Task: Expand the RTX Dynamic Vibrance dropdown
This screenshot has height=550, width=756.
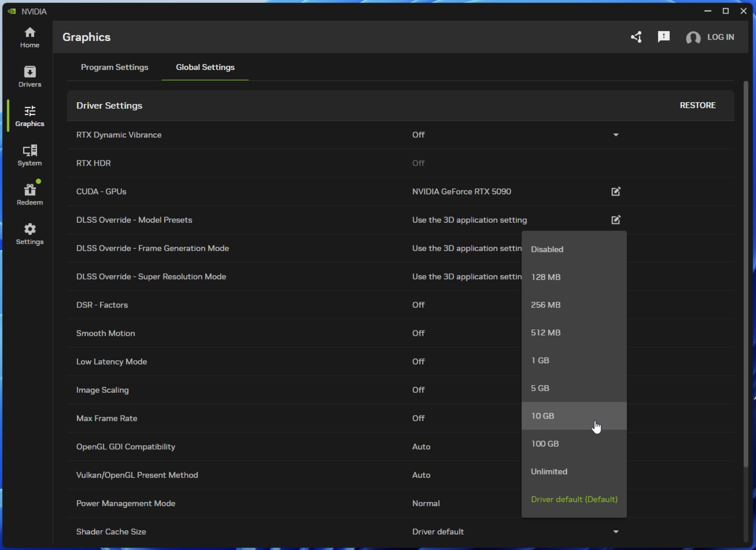Action: pos(616,135)
